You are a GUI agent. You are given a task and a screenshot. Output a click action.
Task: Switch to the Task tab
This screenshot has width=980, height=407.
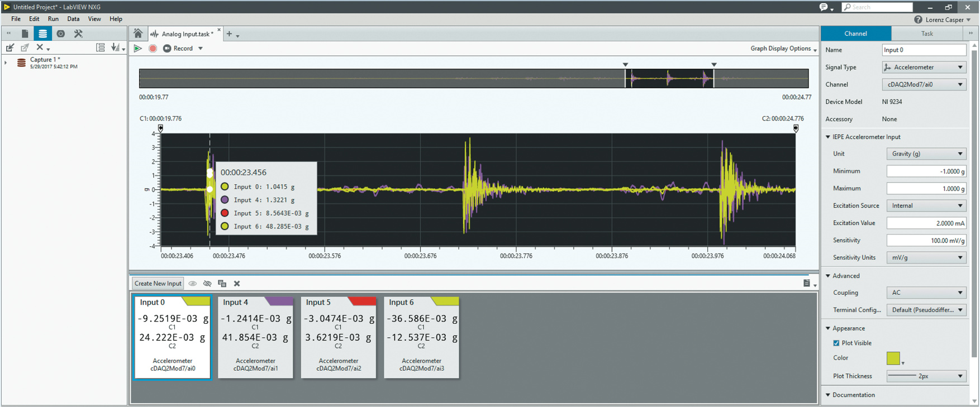pyautogui.click(x=926, y=33)
